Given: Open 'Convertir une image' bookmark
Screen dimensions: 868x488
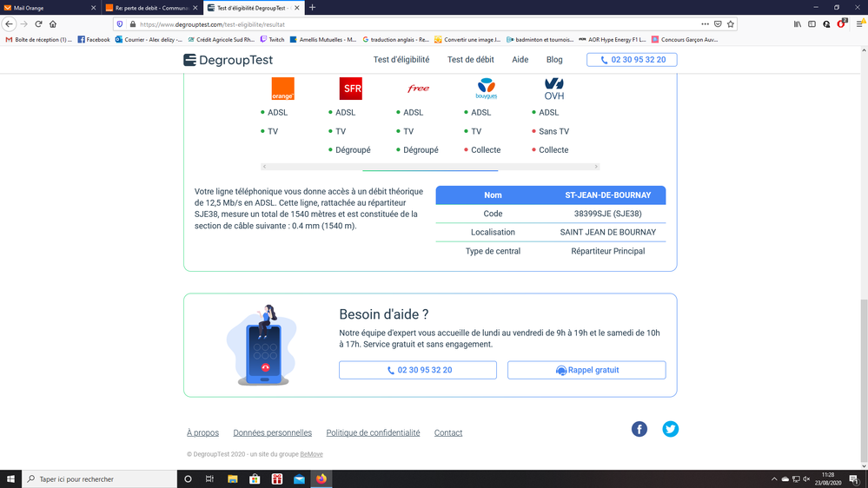Looking at the screenshot, I should point(467,39).
